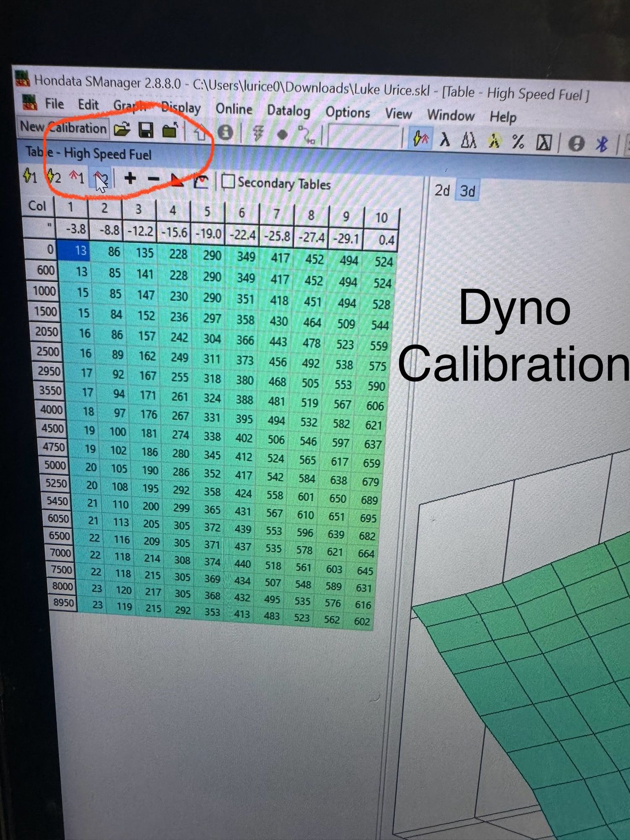Screen dimensions: 630x840
Task: Click the Bluetooth icon in toolbar
Action: coord(602,144)
